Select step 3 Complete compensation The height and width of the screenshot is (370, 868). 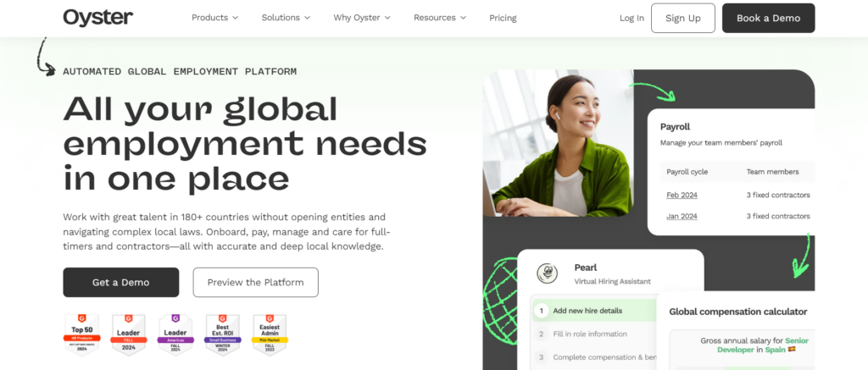click(x=594, y=357)
